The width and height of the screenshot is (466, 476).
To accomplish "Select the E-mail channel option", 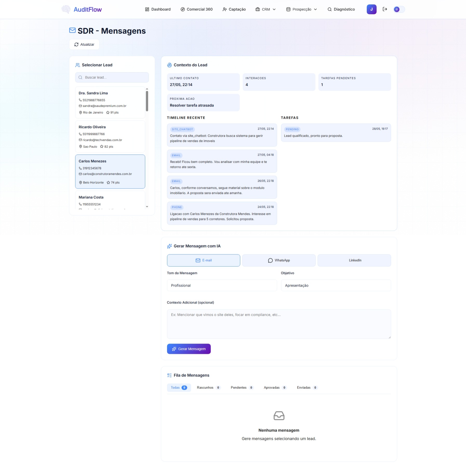I will [x=203, y=260].
